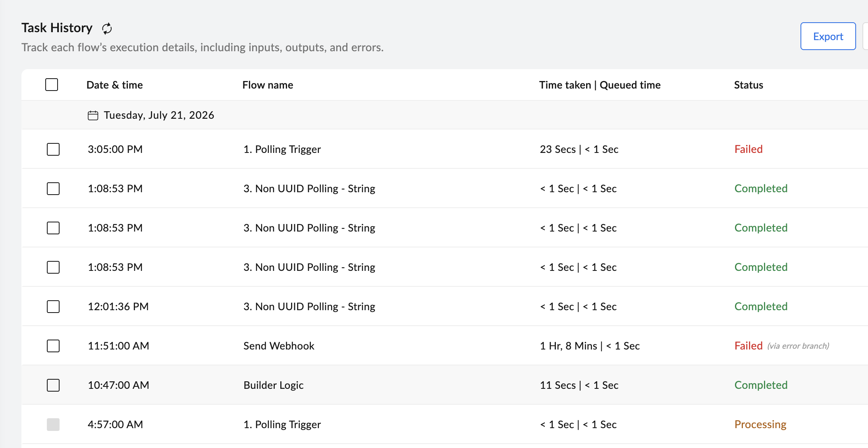Viewport: 868px width, 448px height.
Task: Click the Status column header
Action: (748, 85)
